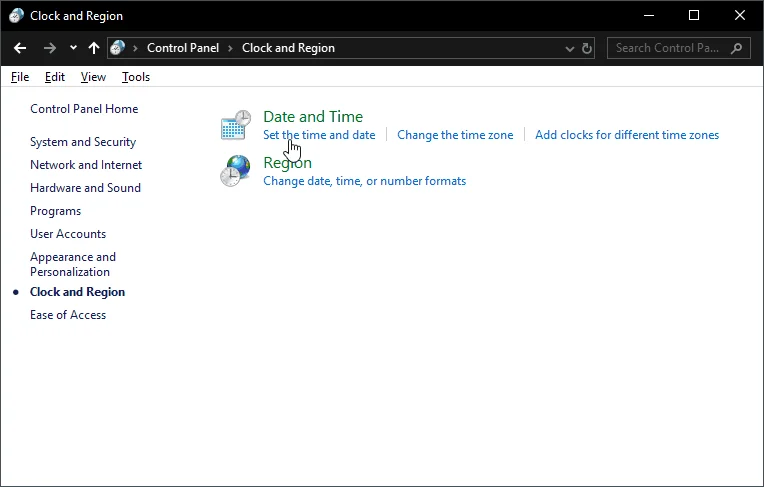Screen dimensions: 764x487
Task: Refresh the Control Panel view
Action: [587, 48]
